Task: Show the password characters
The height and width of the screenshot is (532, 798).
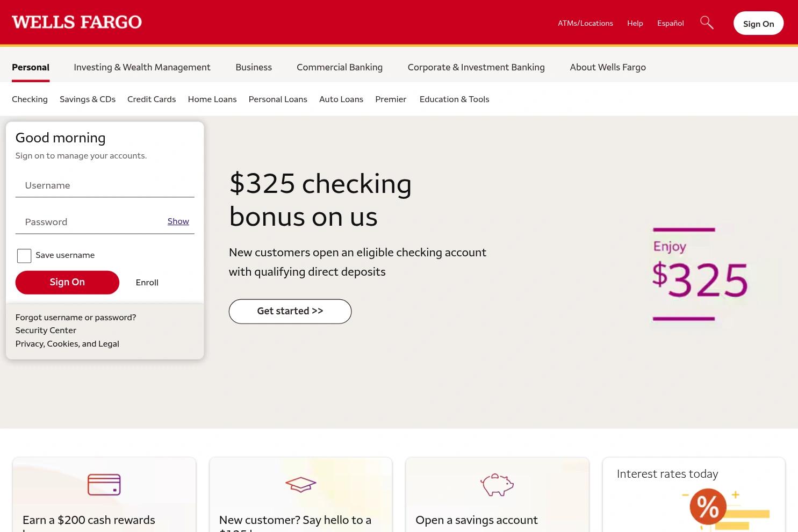Action: [178, 221]
